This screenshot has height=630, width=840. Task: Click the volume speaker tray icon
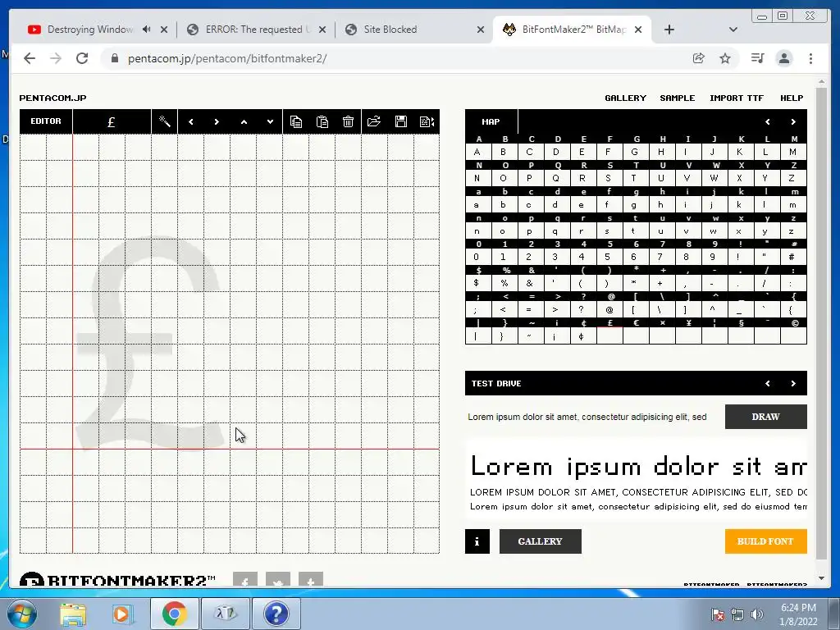(x=756, y=614)
